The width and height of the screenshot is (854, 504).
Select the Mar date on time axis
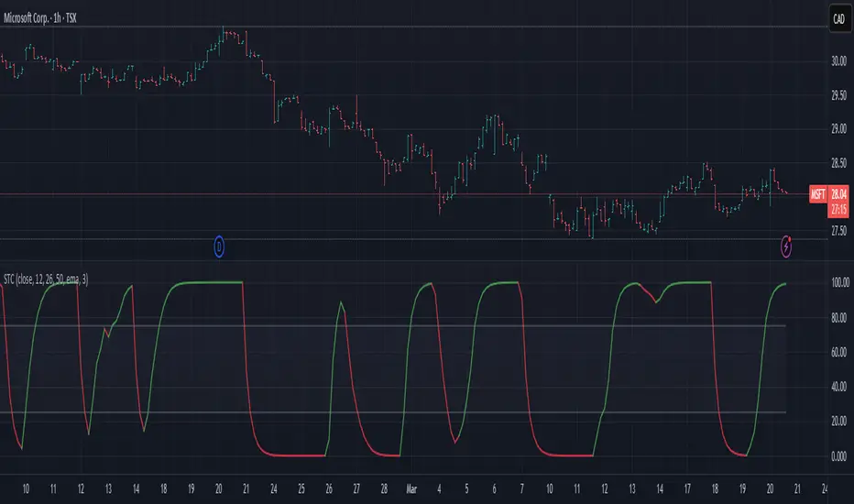coord(411,489)
